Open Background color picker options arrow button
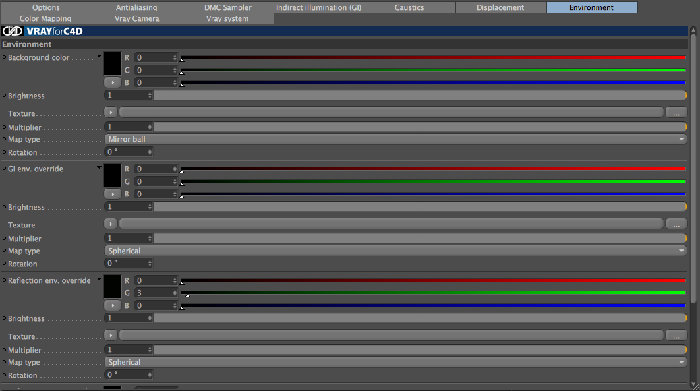The width and height of the screenshot is (700, 391). (x=112, y=83)
